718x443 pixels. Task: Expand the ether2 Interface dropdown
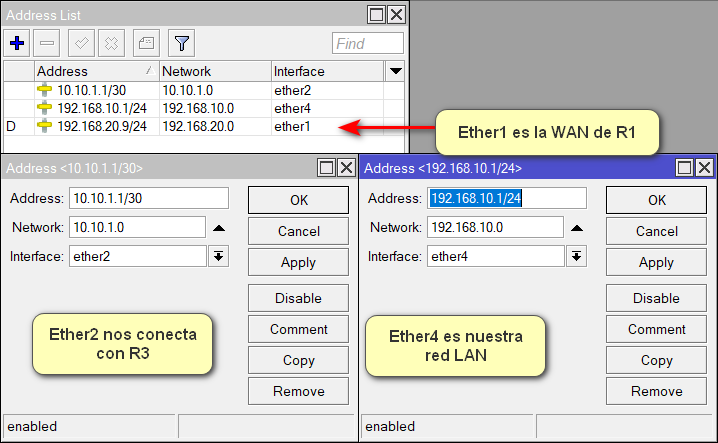pos(218,256)
